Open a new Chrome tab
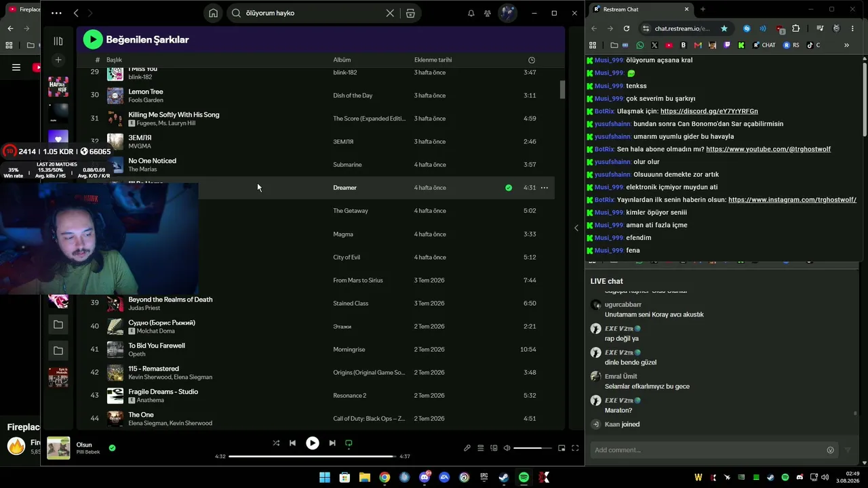 point(703,9)
